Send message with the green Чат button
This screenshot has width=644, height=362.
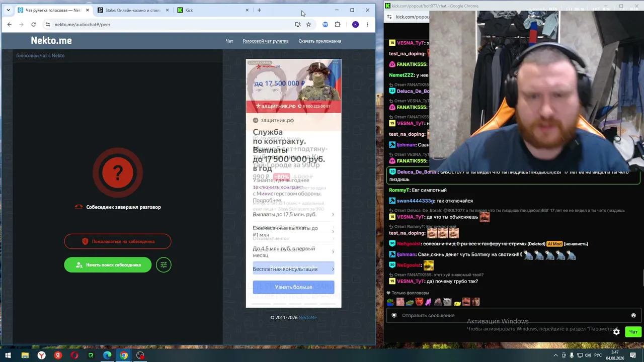633,332
